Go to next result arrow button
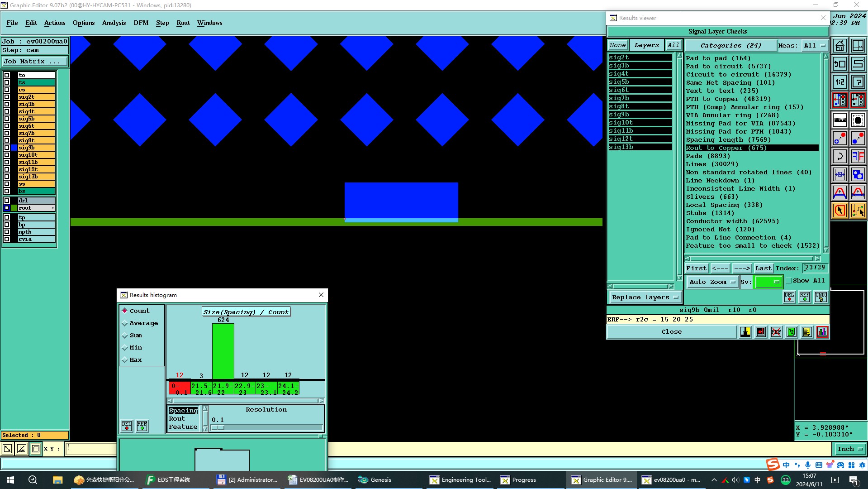 742,268
